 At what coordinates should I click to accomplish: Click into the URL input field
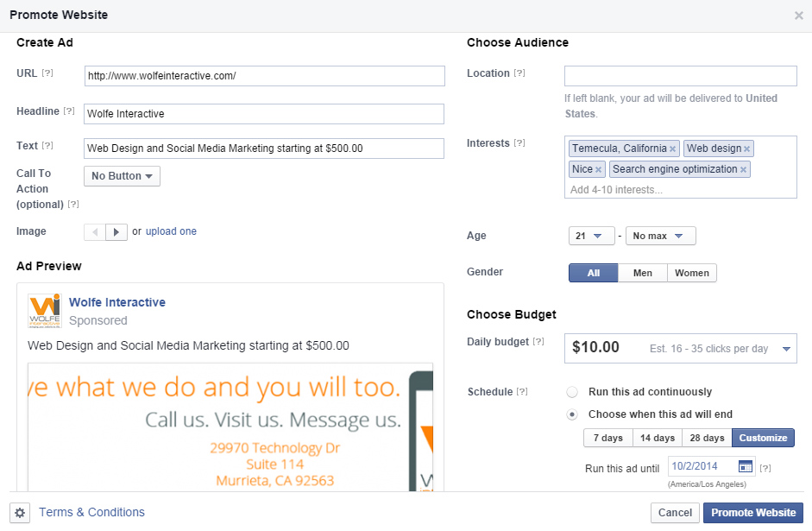point(265,76)
